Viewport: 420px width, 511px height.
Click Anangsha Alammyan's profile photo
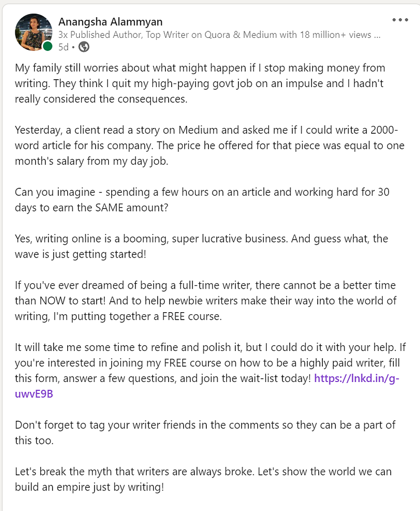(x=34, y=32)
